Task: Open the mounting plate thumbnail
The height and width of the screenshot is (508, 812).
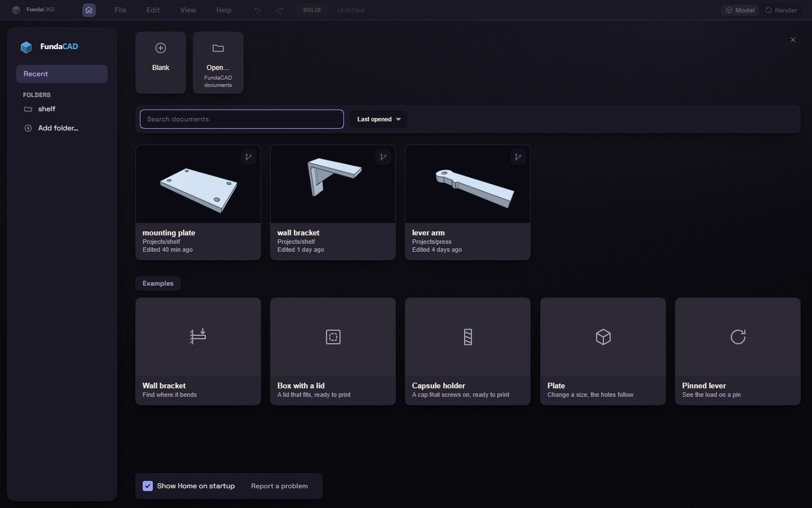Action: click(x=198, y=184)
